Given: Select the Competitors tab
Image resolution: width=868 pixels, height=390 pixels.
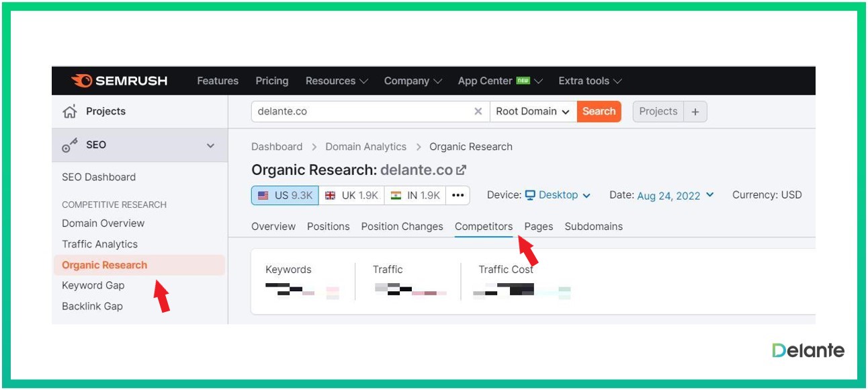Looking at the screenshot, I should click(484, 227).
